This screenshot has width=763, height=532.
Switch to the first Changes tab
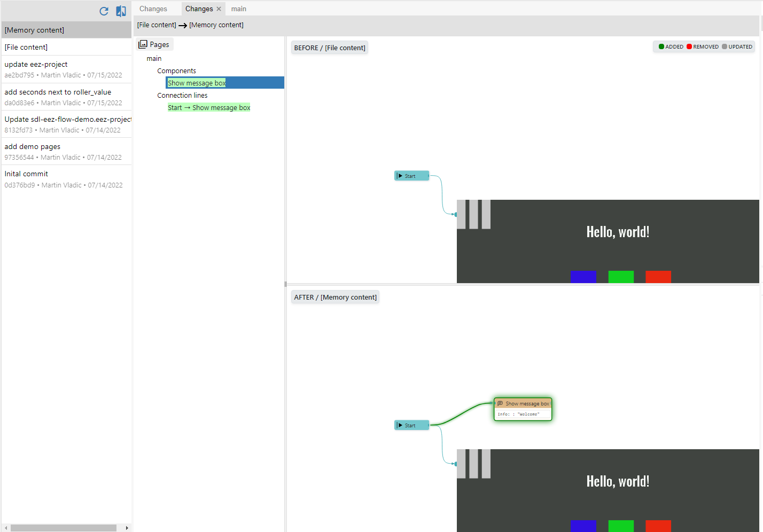tap(153, 9)
